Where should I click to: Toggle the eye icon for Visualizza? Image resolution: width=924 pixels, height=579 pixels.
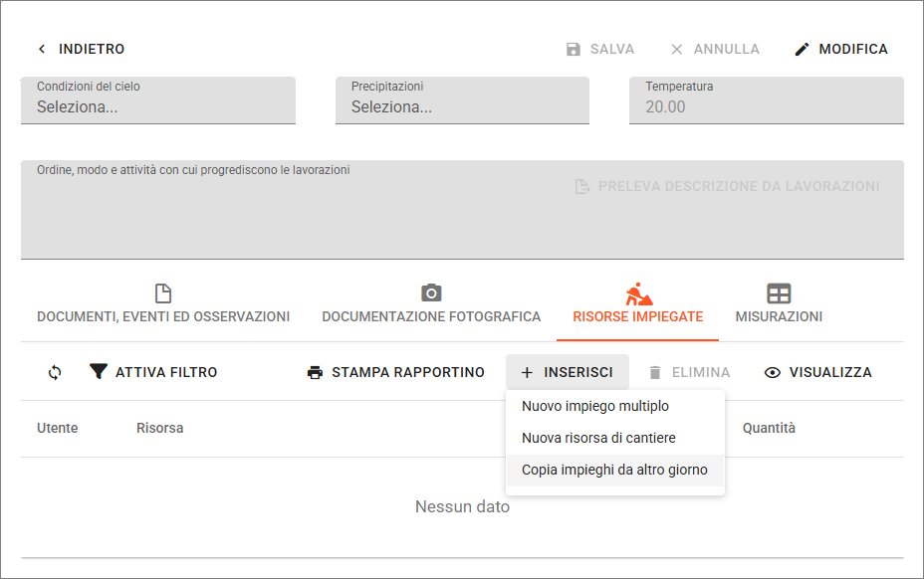(x=772, y=373)
